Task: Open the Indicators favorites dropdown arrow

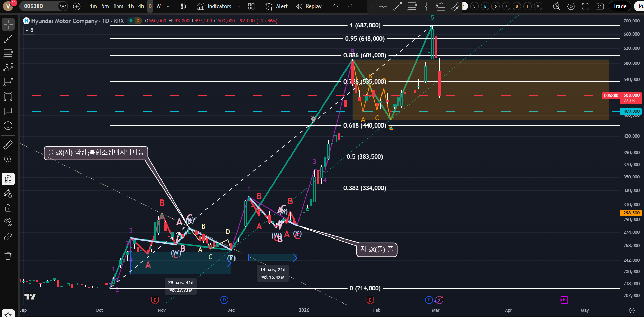Action: point(239,6)
